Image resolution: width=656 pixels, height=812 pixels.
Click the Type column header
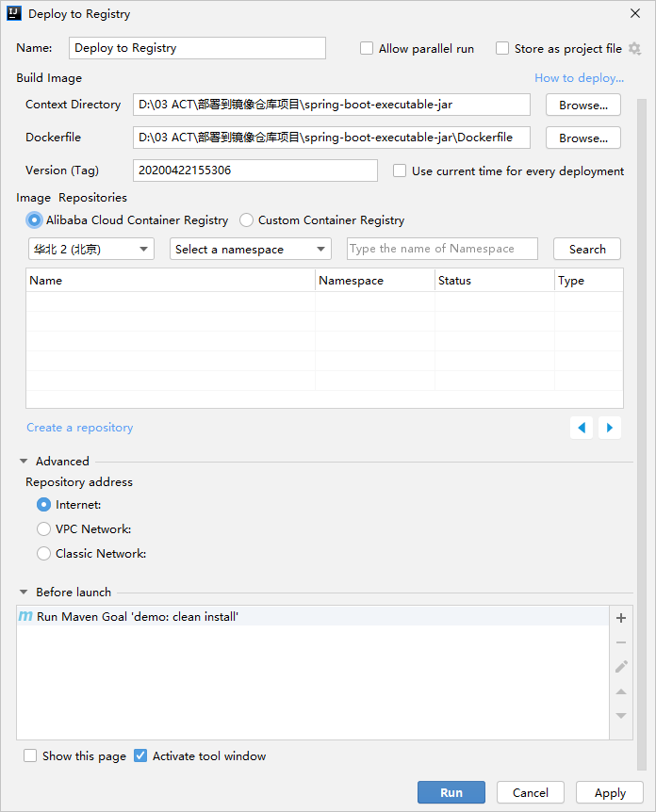point(589,280)
